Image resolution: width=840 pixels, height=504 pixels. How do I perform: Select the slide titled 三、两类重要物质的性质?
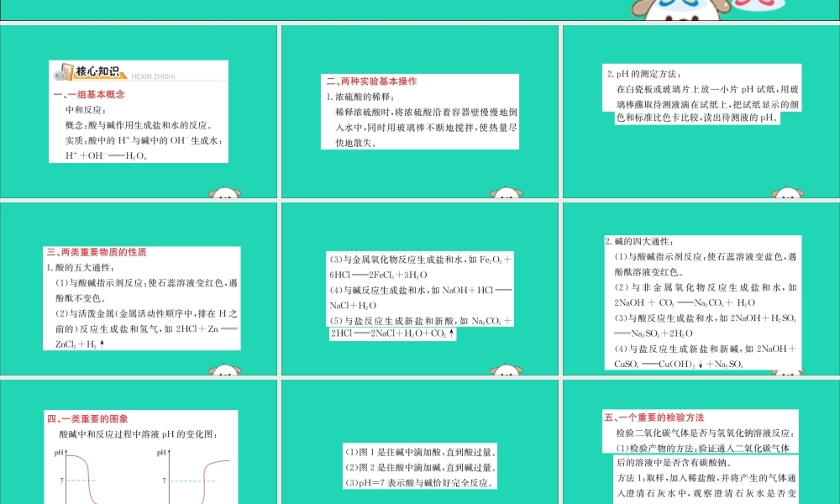pyautogui.click(x=139, y=289)
